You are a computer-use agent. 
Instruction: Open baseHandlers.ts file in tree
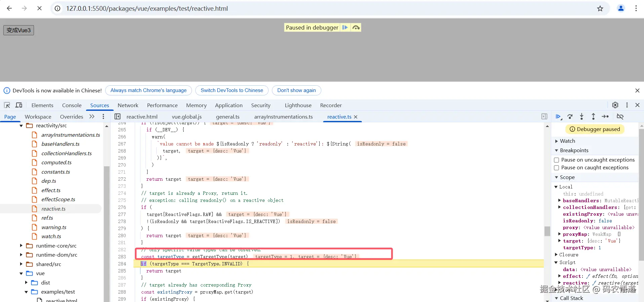pyautogui.click(x=61, y=144)
